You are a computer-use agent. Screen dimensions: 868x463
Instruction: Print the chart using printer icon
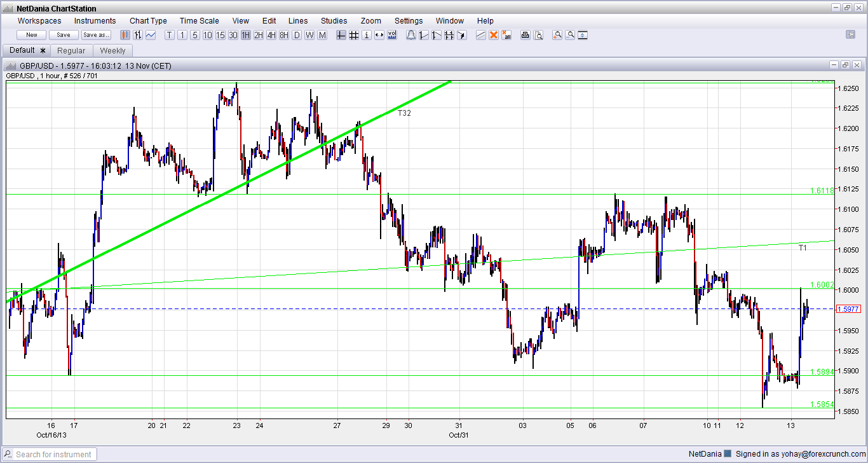[526, 35]
